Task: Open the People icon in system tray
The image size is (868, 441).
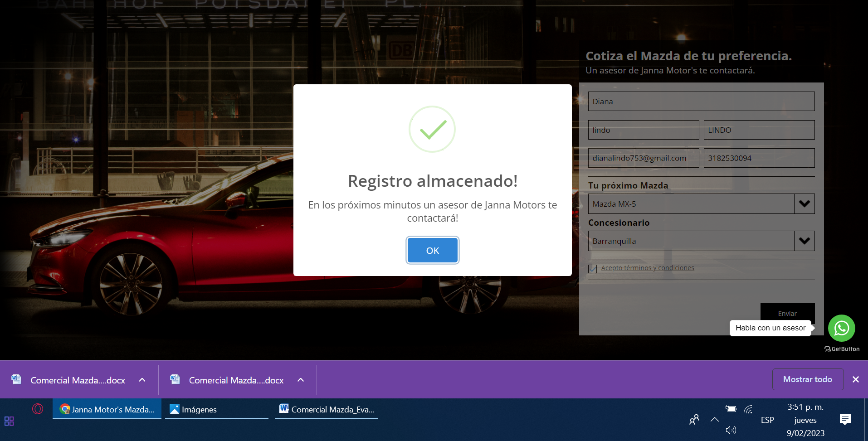Action: tap(694, 420)
